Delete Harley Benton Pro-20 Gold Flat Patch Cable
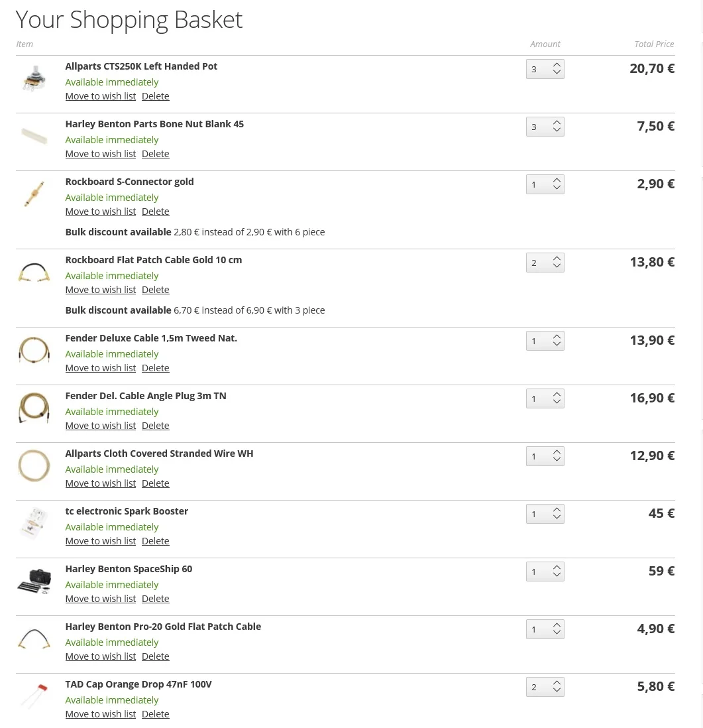 (156, 656)
